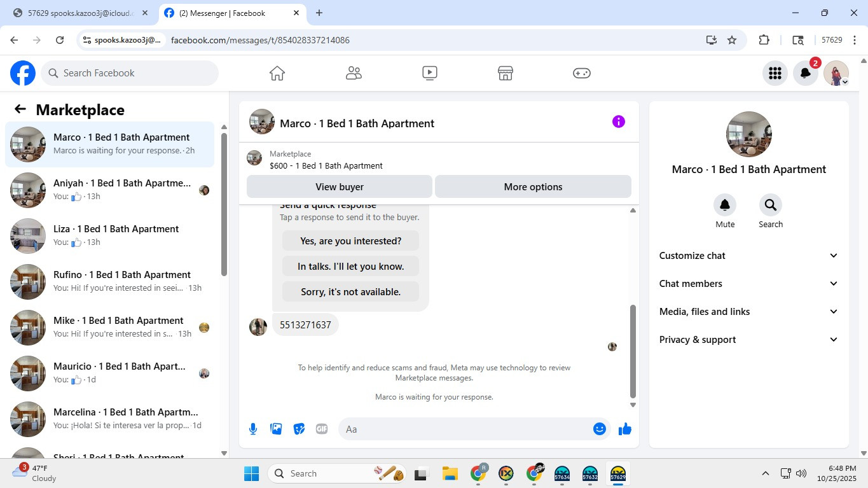Open the Marketplace storefront icon

[x=506, y=73]
